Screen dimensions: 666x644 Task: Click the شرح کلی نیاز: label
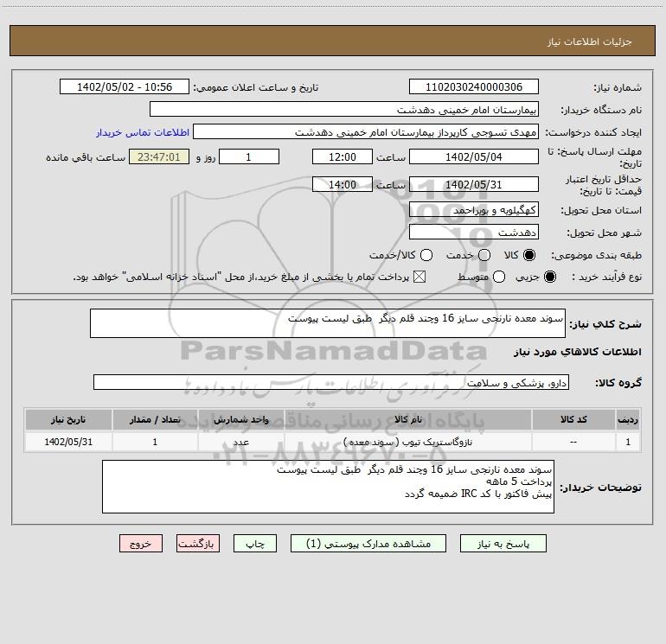pos(605,324)
